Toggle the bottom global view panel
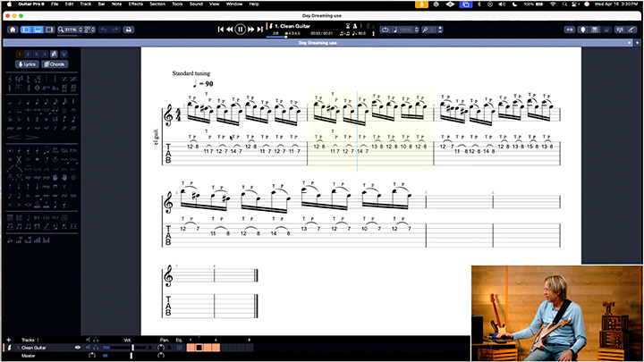 click(38, 29)
